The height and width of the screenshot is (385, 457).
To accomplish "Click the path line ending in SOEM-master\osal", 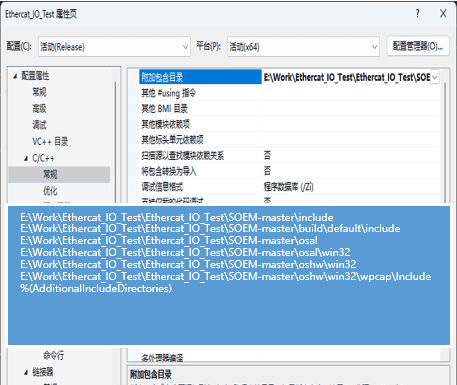I will (x=169, y=240).
